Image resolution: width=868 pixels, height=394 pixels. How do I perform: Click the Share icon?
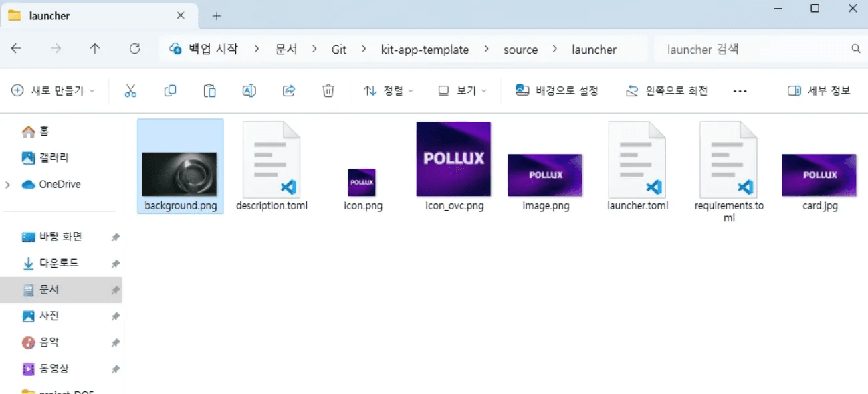[x=288, y=90]
